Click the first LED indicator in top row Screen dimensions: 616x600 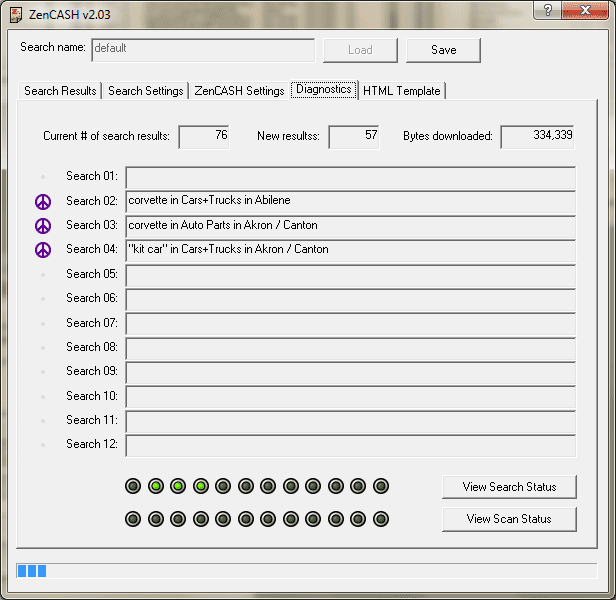133,486
